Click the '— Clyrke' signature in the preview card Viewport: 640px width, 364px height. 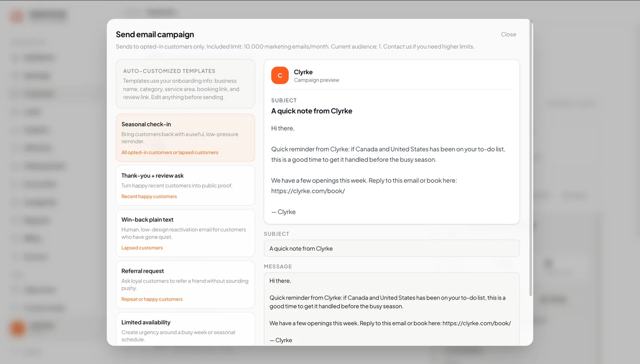click(284, 212)
